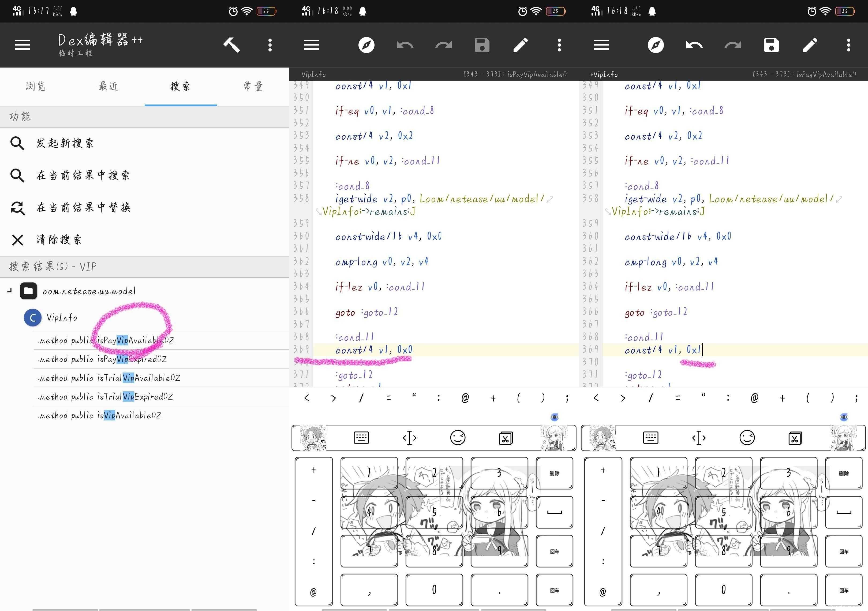This screenshot has height=611, width=868.
Task: Tap pencil edit icon in middle editor
Action: coord(521,45)
